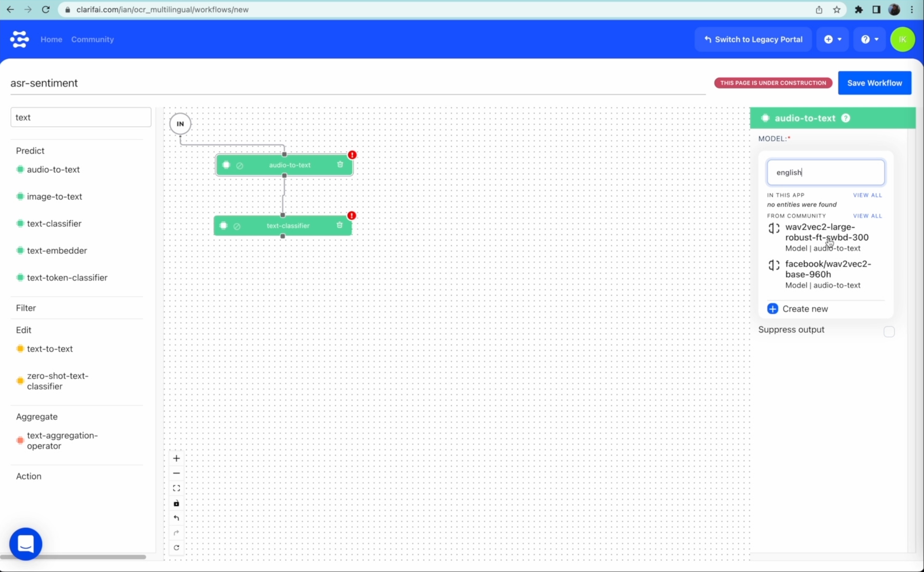The width and height of the screenshot is (924, 572).
Task: Click the undo arrow on canvas controls
Action: coord(176,518)
